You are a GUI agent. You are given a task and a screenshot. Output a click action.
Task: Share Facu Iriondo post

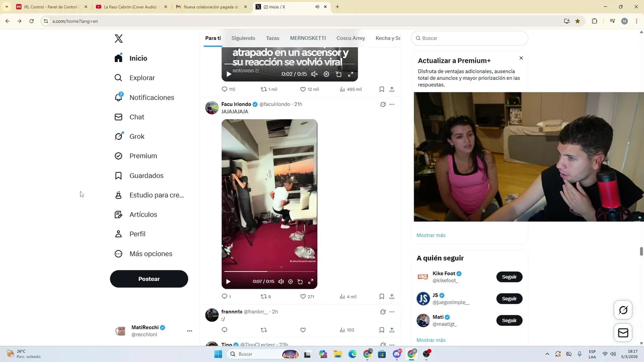[x=392, y=297]
